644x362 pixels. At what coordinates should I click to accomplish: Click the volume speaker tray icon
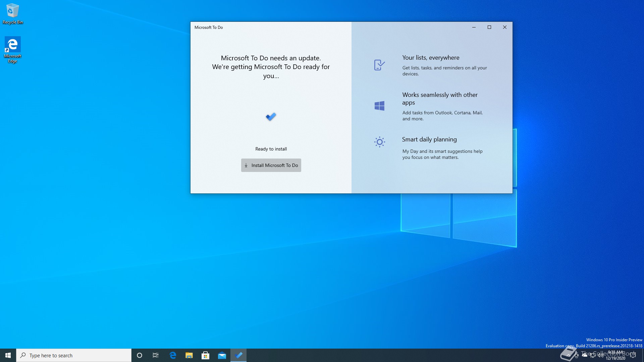(600, 355)
